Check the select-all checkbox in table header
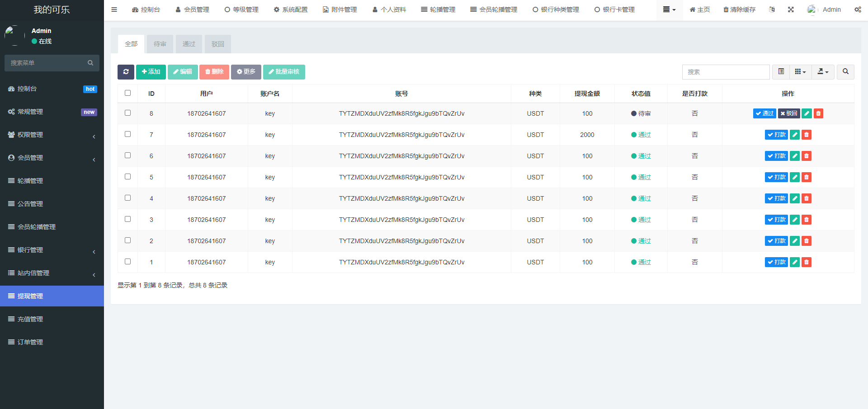The image size is (868, 409). (x=128, y=93)
